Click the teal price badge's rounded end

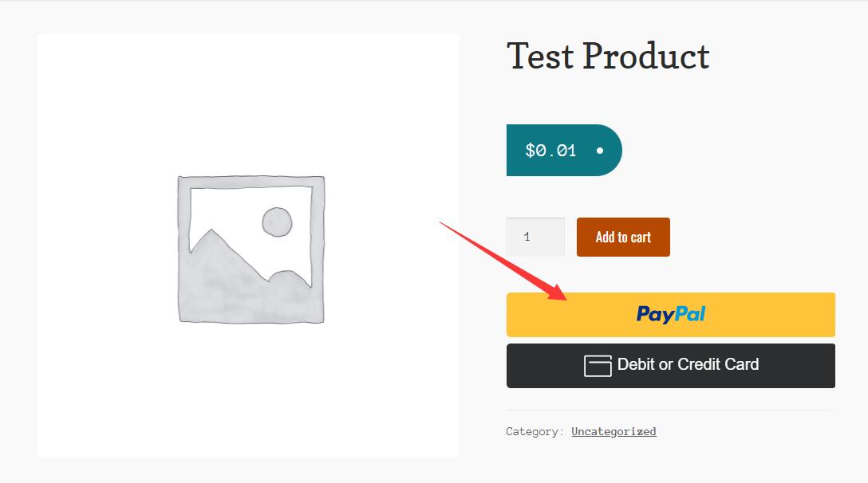click(609, 151)
